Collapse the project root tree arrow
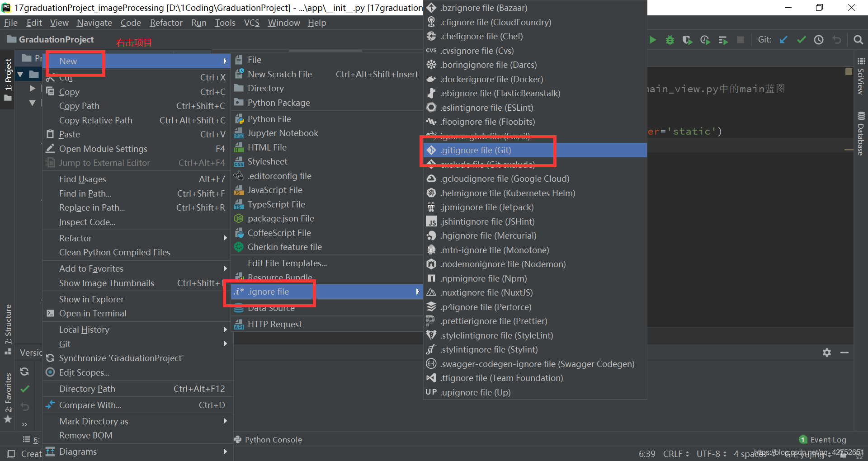This screenshot has width=868, height=461. (20, 74)
